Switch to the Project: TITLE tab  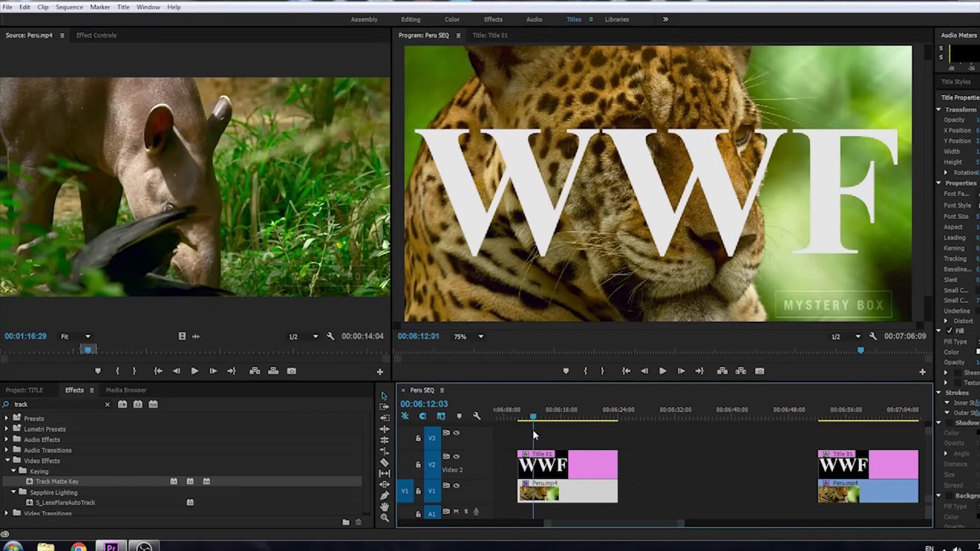(24, 390)
